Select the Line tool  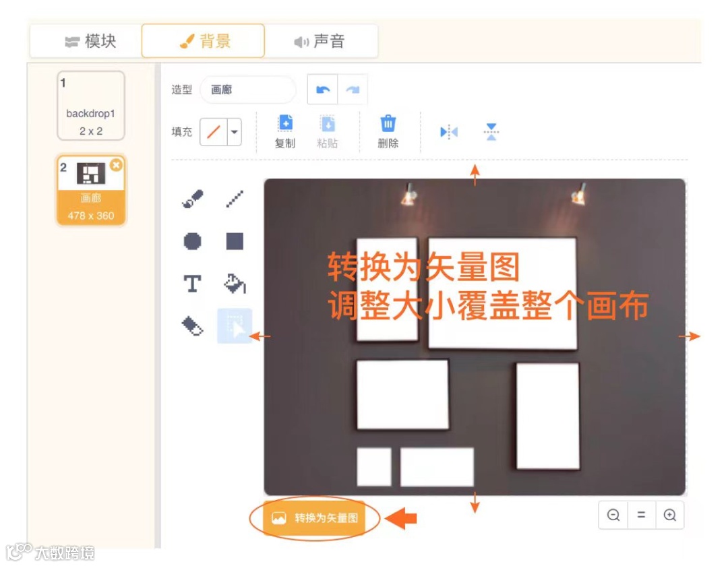point(235,199)
